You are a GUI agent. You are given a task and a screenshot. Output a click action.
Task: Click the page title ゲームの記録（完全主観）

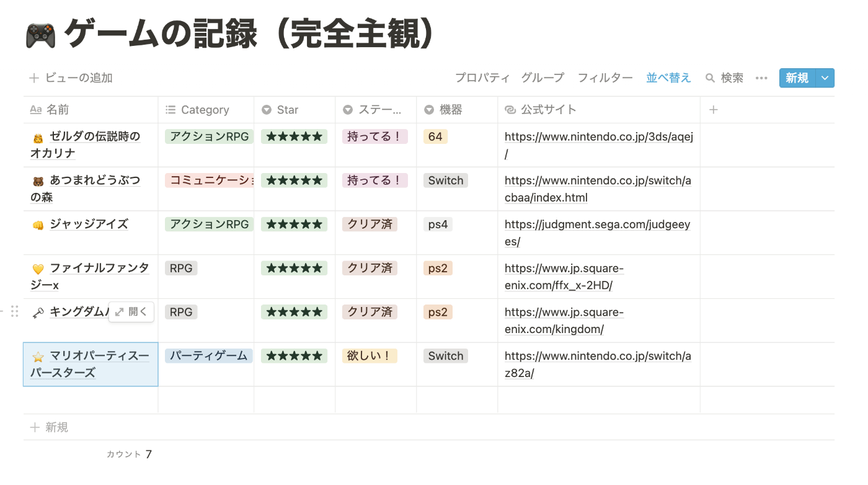(x=248, y=34)
